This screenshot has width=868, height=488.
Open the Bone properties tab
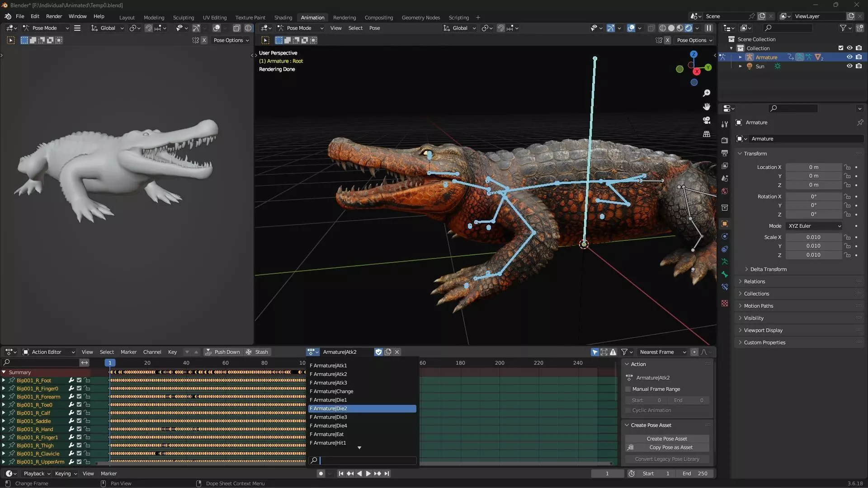pos(725,274)
